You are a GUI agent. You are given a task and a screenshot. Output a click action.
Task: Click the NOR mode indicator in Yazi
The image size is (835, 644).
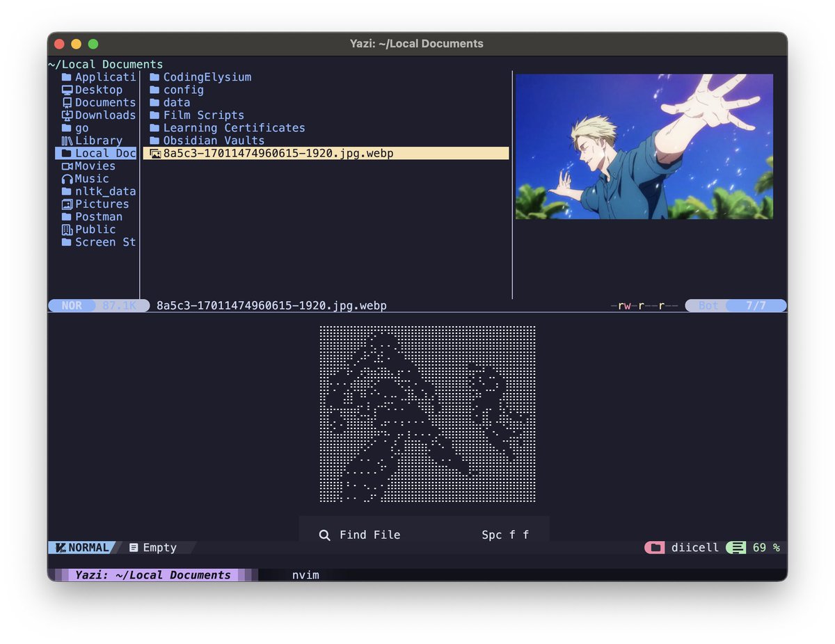click(x=72, y=306)
